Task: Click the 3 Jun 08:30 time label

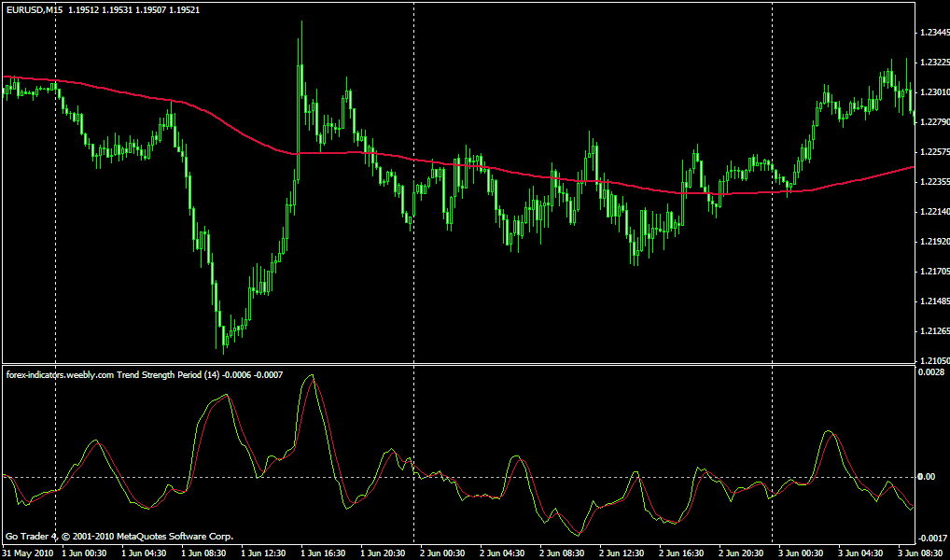Action: (920, 553)
